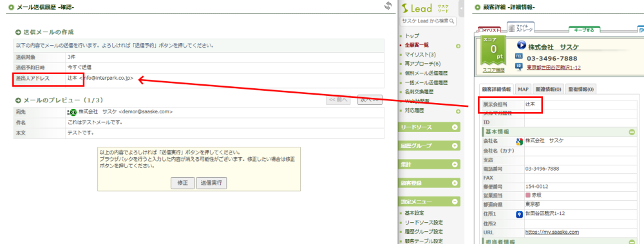
Task: Click the 修正 button
Action: pyautogui.click(x=183, y=183)
